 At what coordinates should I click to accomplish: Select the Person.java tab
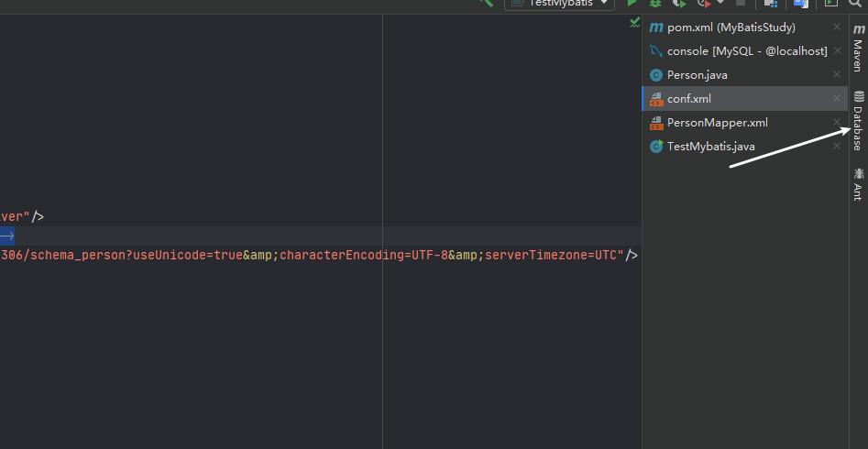pos(697,75)
